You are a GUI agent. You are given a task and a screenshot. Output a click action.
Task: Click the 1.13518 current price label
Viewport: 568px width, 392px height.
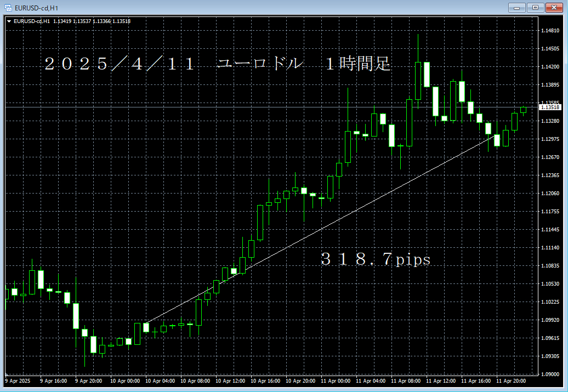(550, 107)
